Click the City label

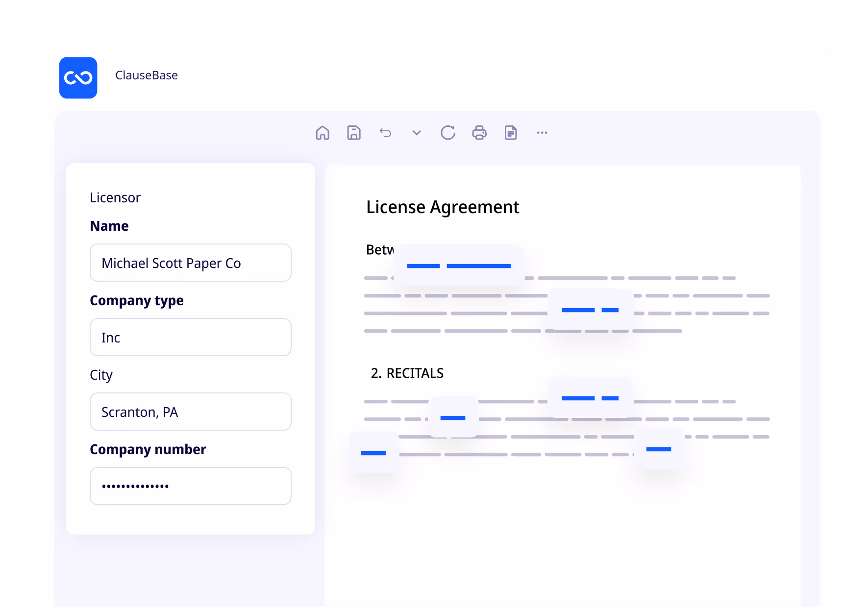click(x=101, y=375)
